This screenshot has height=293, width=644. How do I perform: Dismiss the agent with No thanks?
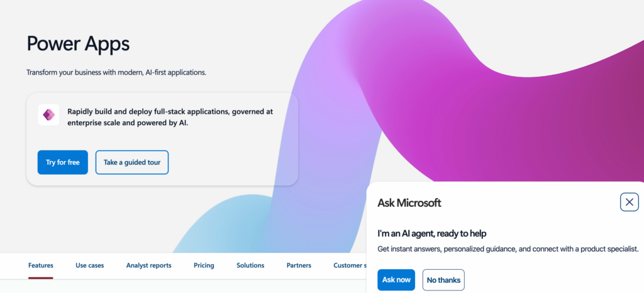point(443,280)
